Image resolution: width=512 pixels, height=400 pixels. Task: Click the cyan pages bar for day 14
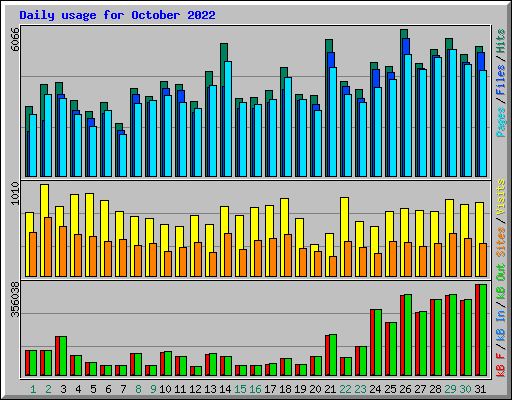tap(228, 119)
